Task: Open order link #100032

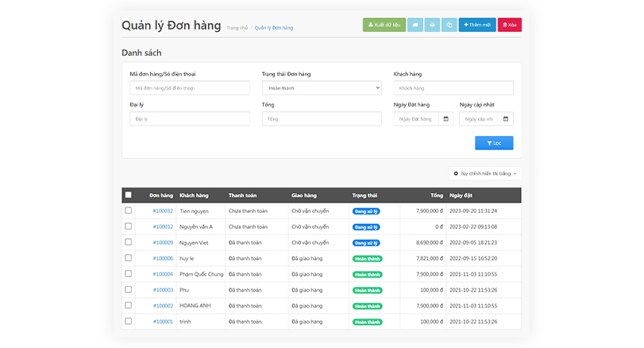Action: (163, 211)
